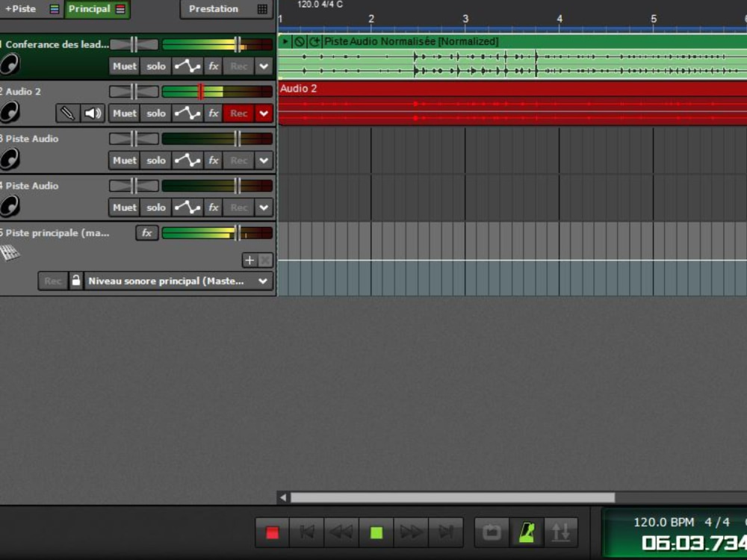Click the pencil edit icon on Audio 2
Image resolution: width=747 pixels, height=560 pixels.
click(x=67, y=113)
